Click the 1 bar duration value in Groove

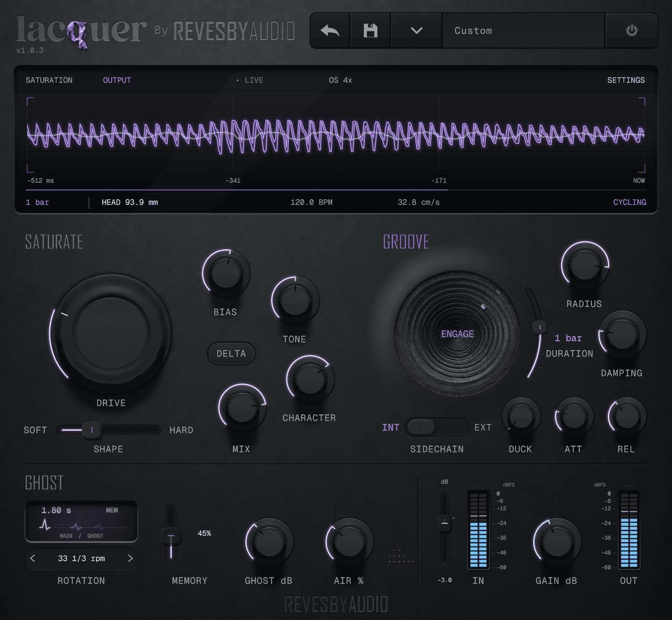[568, 338]
